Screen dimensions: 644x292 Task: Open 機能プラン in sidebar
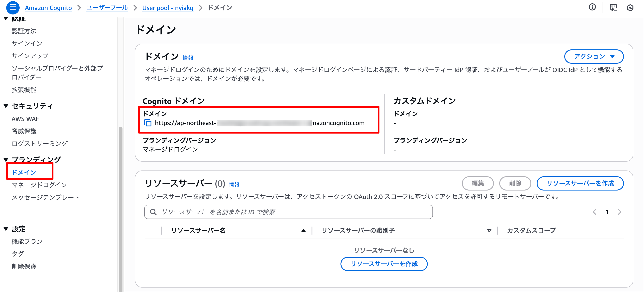tap(27, 241)
